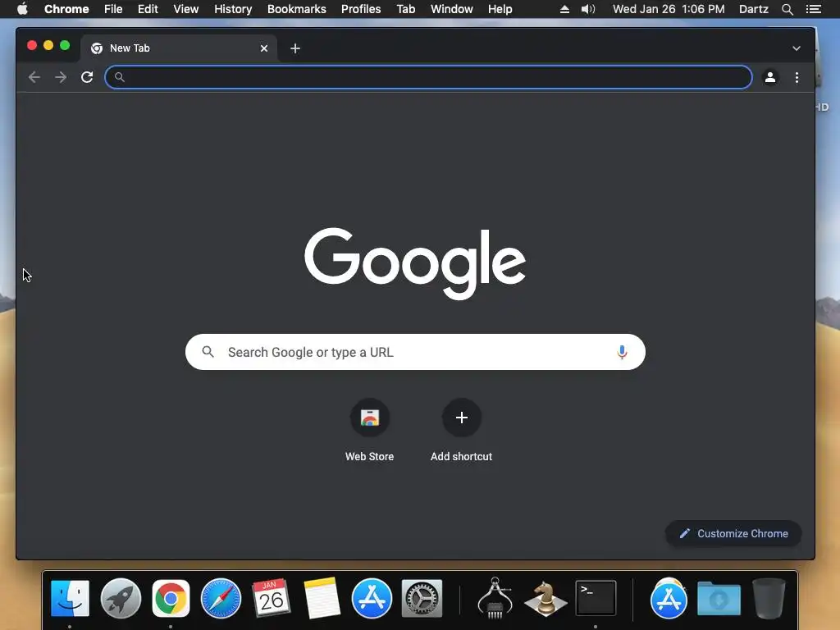The width and height of the screenshot is (840, 630).
Task: Open System Preferences gear in the Dock
Action: 422,598
